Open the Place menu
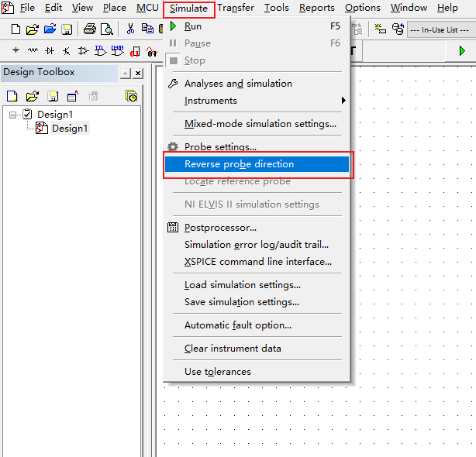476x457 pixels. 115,8
